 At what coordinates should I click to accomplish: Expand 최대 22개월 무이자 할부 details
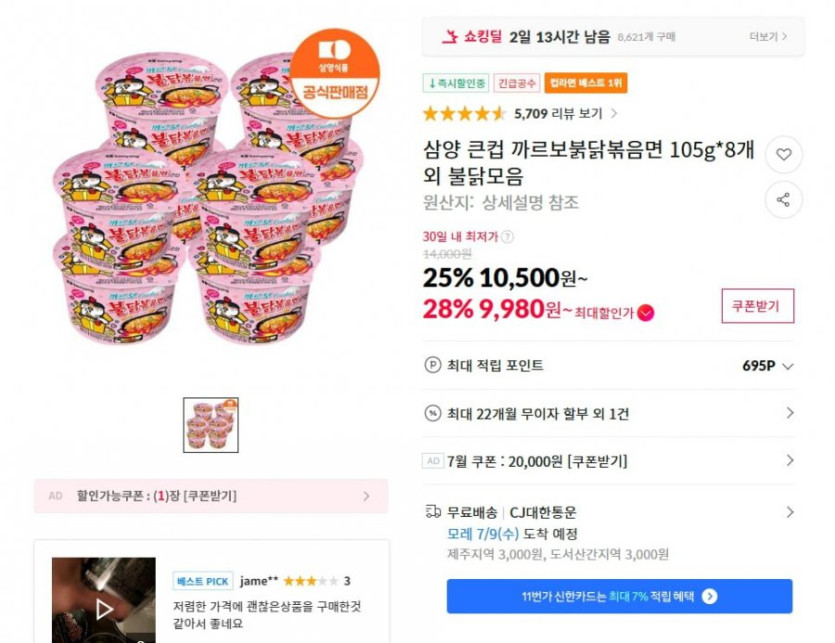coord(789,413)
